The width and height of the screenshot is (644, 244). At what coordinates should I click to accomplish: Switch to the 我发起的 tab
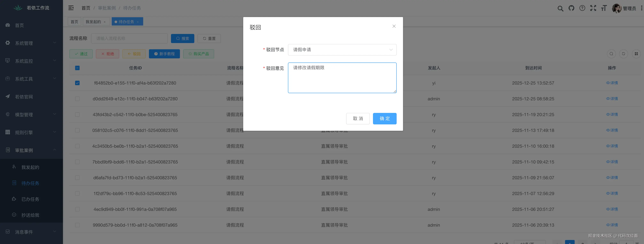tap(93, 22)
